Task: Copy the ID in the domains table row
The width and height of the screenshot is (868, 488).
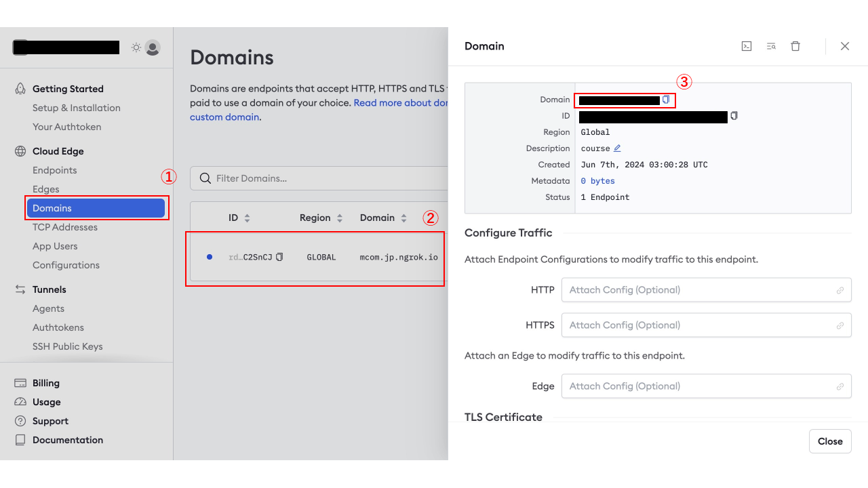Action: pyautogui.click(x=279, y=257)
